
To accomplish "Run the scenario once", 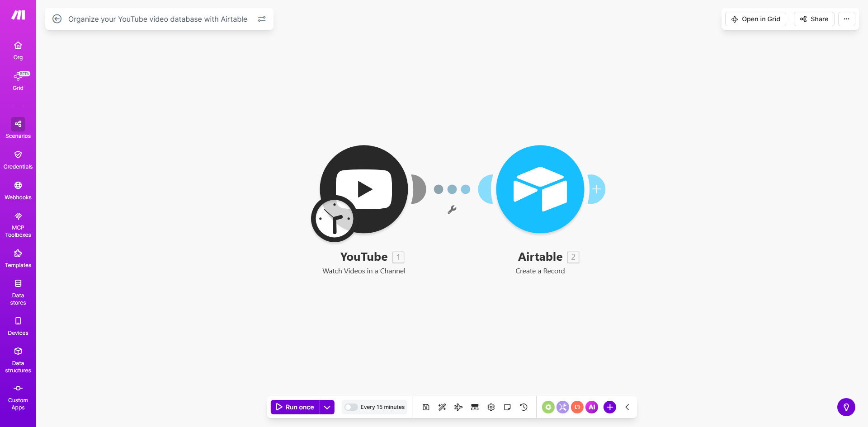I will [295, 407].
